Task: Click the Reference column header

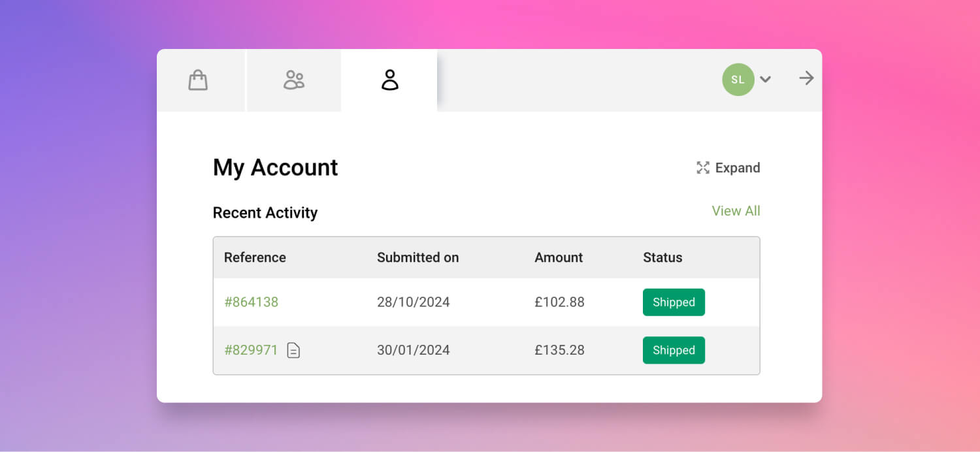Action: [x=255, y=257]
